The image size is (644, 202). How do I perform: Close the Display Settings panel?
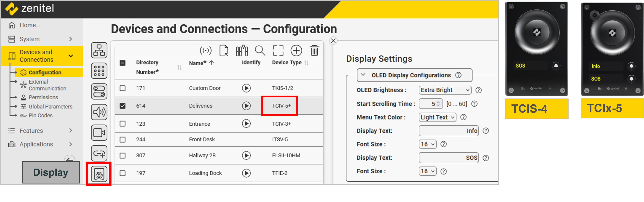(333, 41)
